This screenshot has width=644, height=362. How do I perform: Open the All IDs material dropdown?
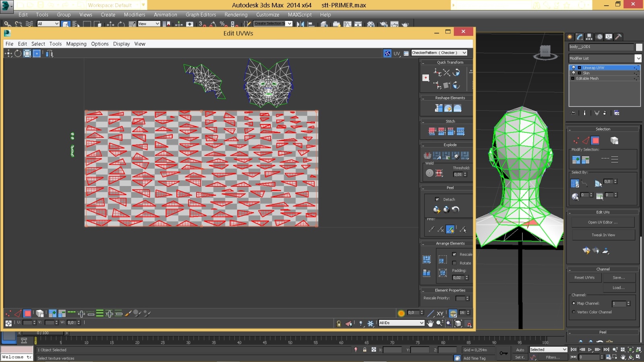(401, 323)
